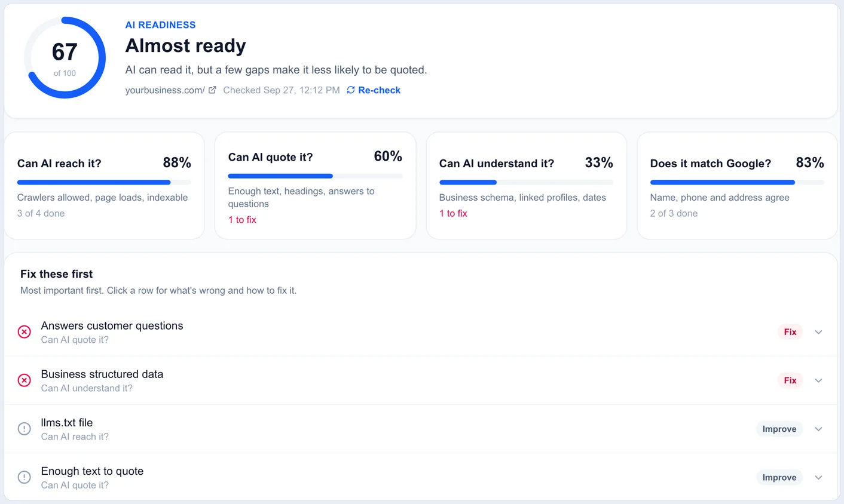Select the Answers customer questions row title
Screen dimensions: 844x504
[x=112, y=326]
